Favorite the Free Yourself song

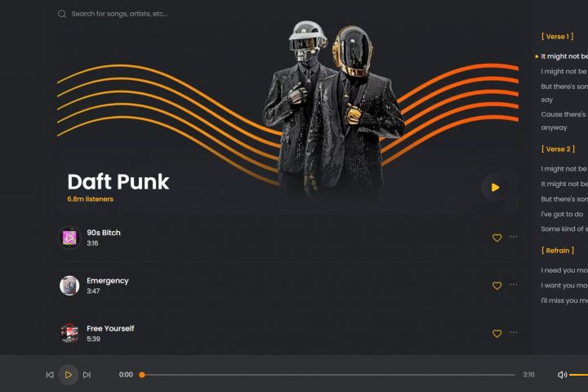497,333
